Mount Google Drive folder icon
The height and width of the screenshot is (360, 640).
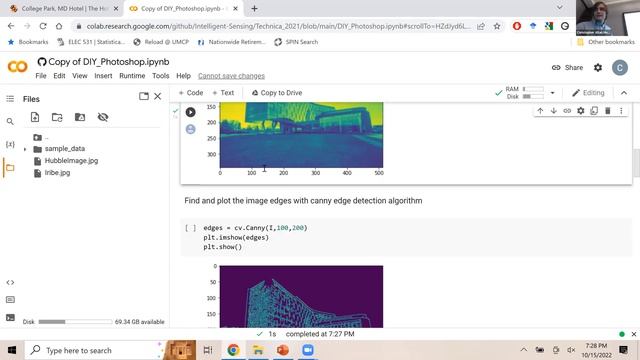coord(80,117)
